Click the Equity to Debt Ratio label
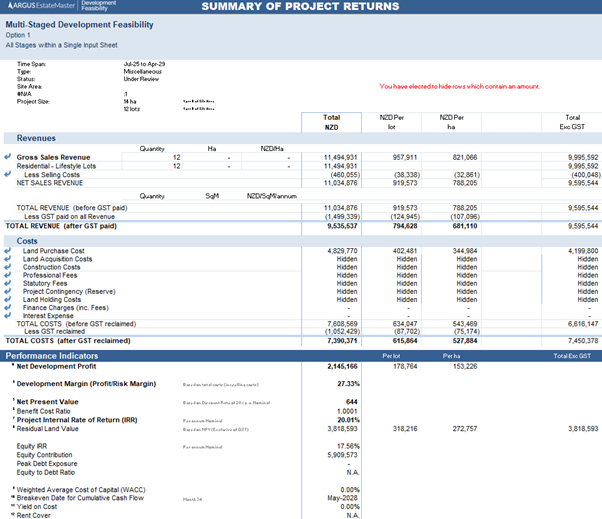The height and width of the screenshot is (519, 602). point(46,473)
